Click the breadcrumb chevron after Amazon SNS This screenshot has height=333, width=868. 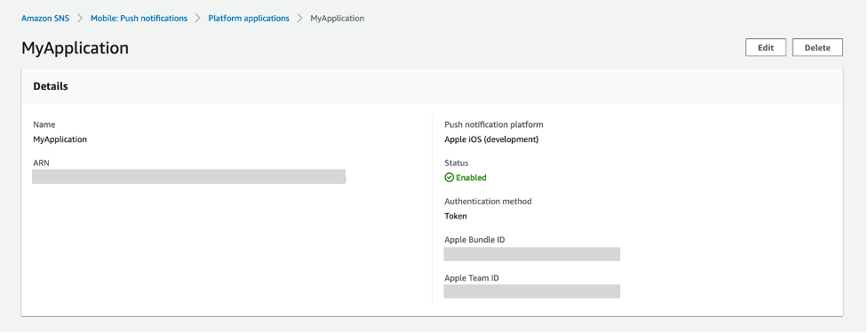(x=80, y=19)
